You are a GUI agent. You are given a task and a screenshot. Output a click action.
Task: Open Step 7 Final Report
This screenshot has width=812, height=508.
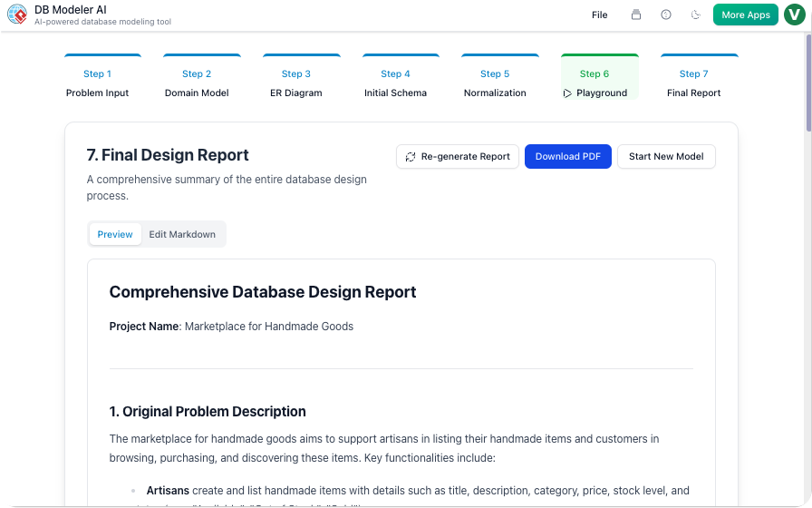693,83
